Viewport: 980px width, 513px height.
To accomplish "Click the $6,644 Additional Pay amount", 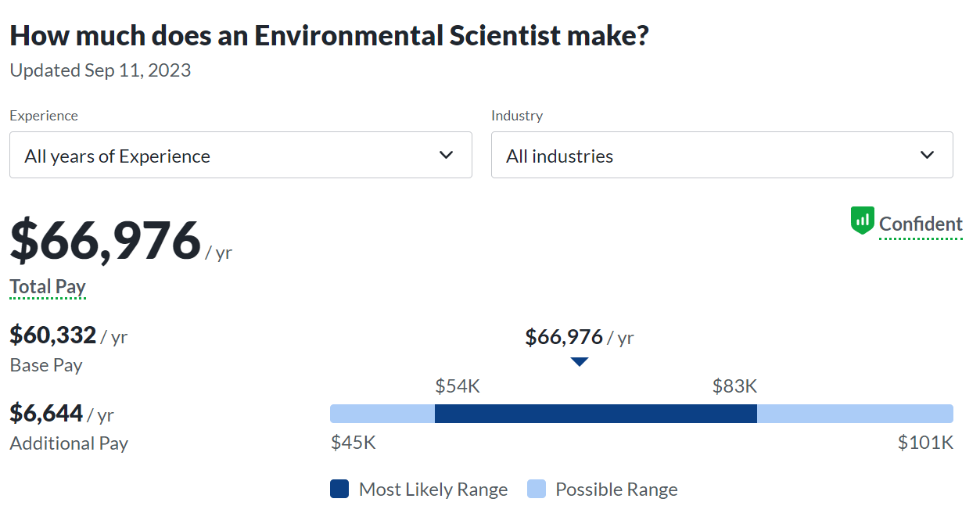I will point(47,413).
